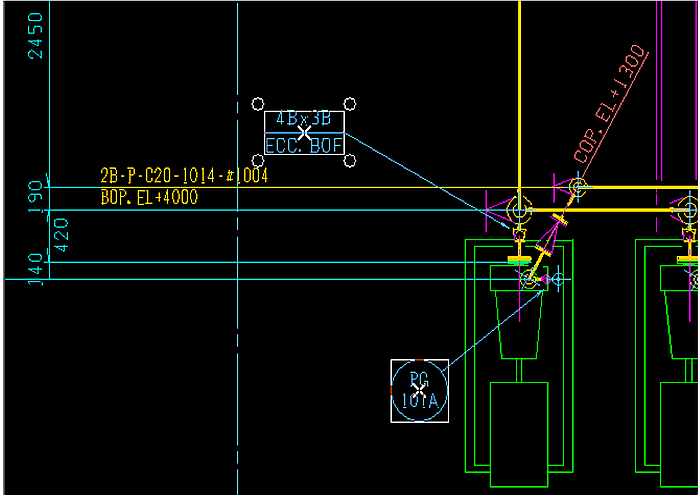Select the 4Bx3B ECC. BOF annotation label
This screenshot has width=700, height=495.
click(304, 133)
